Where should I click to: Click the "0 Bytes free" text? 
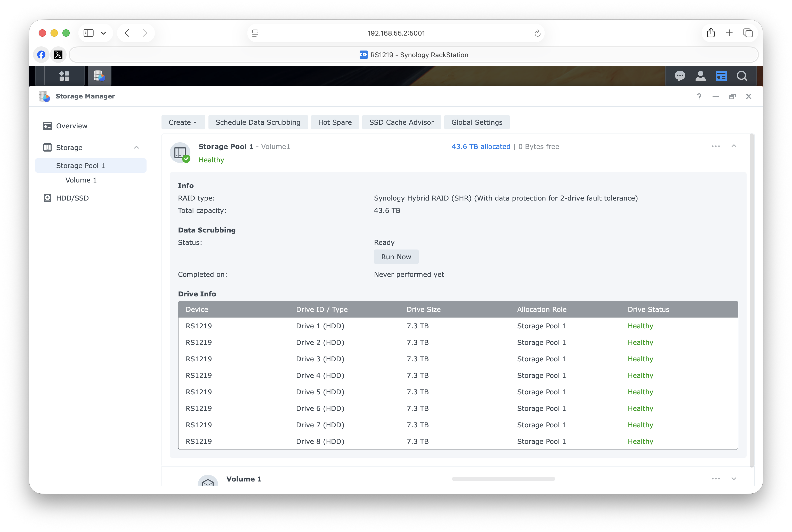(x=539, y=147)
